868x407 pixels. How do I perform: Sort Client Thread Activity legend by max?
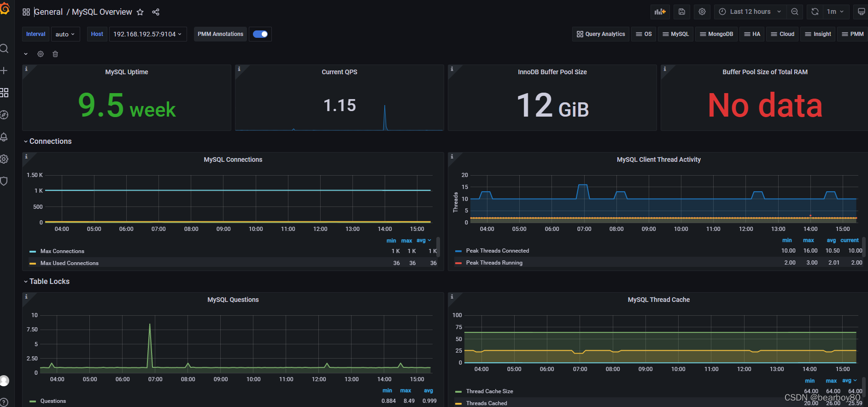click(x=809, y=240)
